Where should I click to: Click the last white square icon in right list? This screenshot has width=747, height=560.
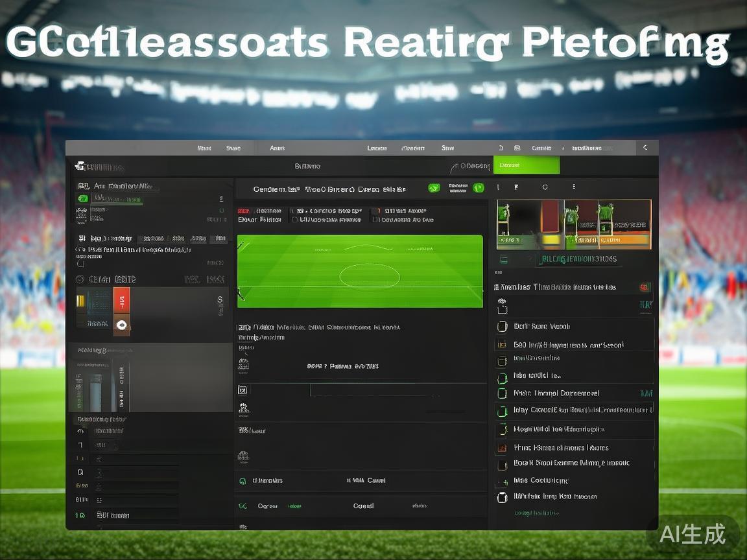[501, 497]
